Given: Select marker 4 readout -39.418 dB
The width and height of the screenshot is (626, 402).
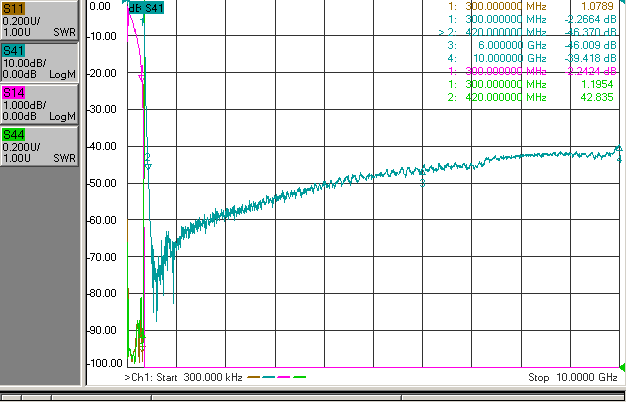Looking at the screenshot, I should [590, 58].
